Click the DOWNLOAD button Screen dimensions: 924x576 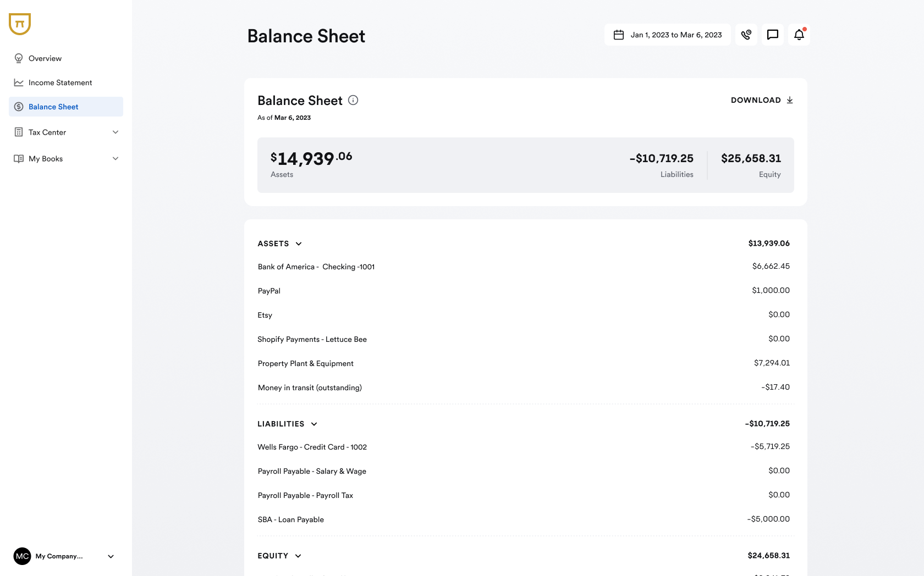tap(756, 100)
